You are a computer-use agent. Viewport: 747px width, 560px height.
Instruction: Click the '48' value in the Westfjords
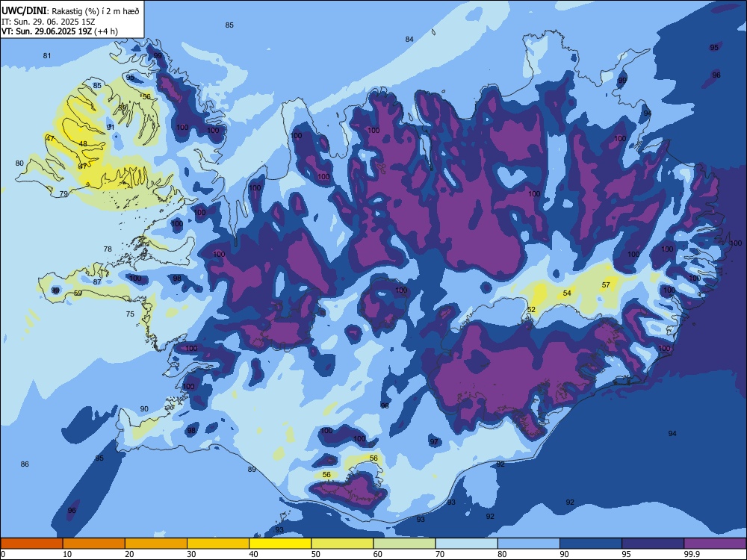(x=83, y=143)
